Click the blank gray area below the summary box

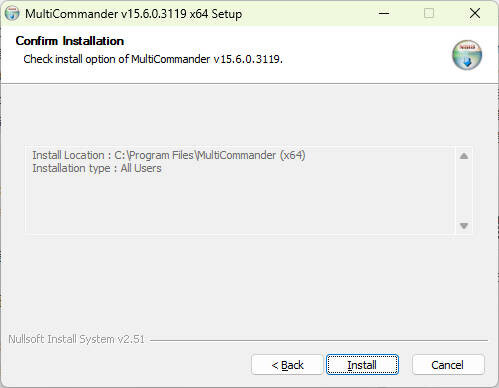[249, 283]
